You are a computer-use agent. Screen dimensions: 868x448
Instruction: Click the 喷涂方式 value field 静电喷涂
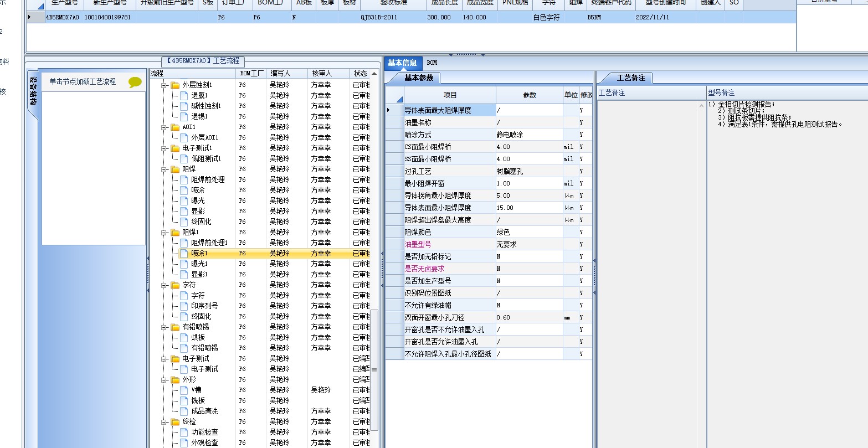pos(530,135)
